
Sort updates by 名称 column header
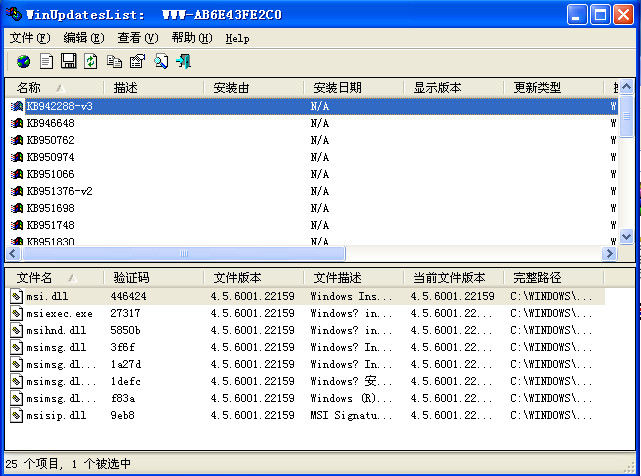(x=54, y=88)
